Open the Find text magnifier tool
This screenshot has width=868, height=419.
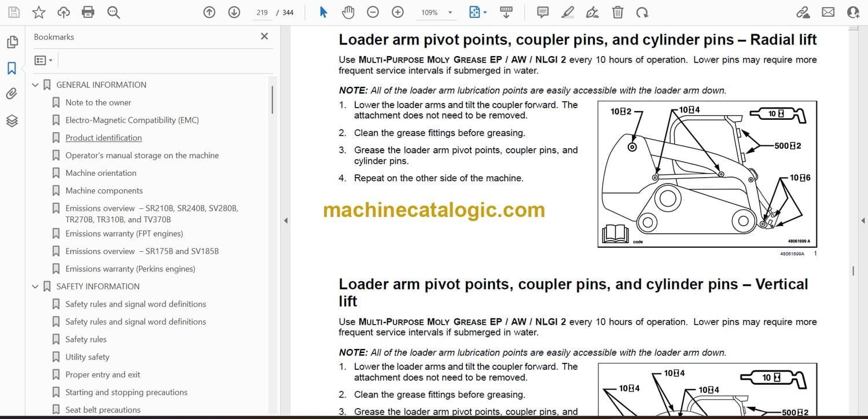[x=113, y=12]
